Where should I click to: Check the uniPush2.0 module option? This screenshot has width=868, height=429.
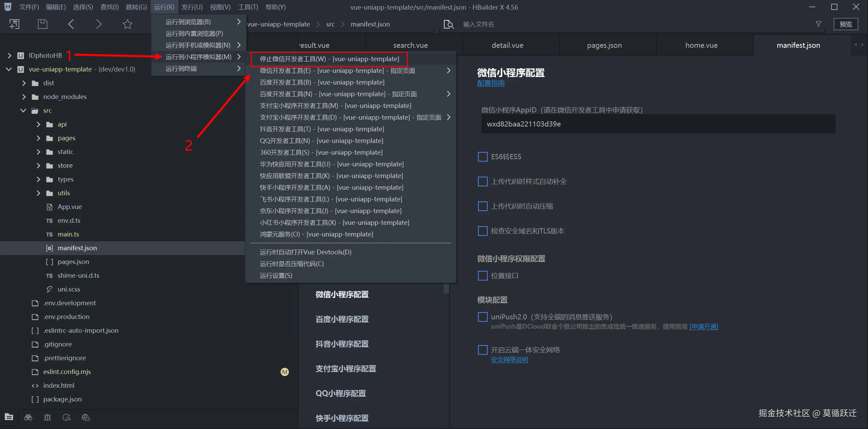(x=483, y=317)
